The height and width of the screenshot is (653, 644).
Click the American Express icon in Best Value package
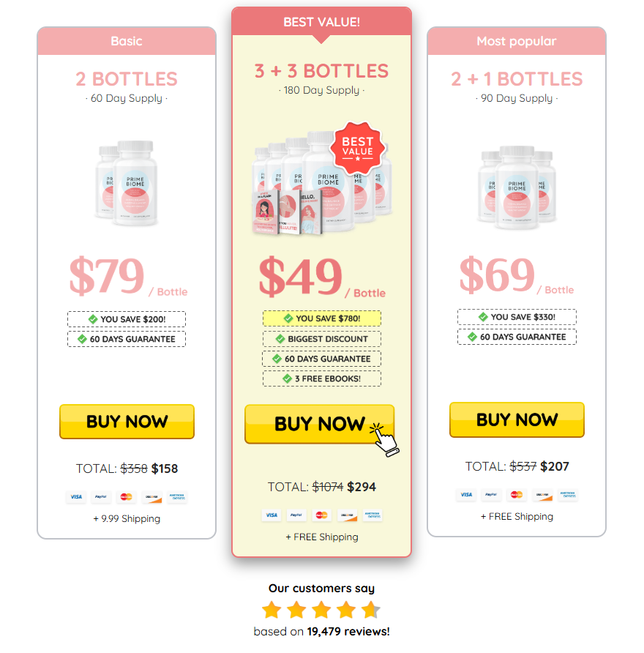click(372, 515)
